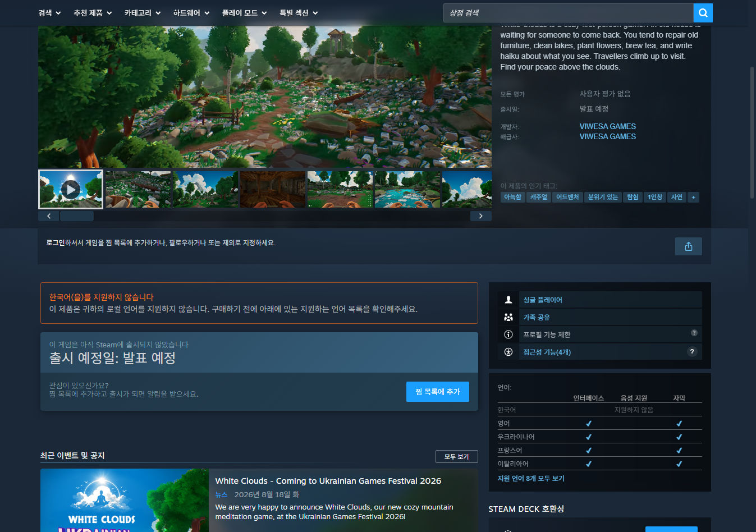This screenshot has height=532, width=756.
Task: Click the accessibility features icon
Action: (x=508, y=352)
